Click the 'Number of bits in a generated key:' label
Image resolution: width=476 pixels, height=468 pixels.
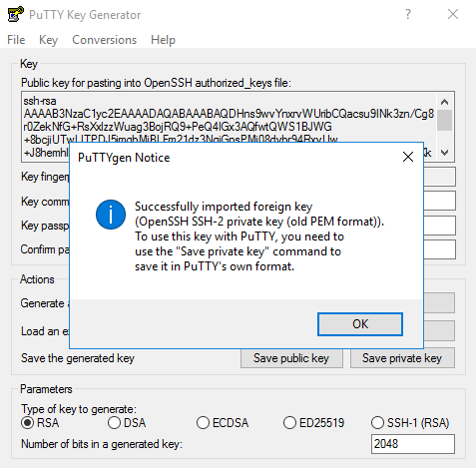[102, 444]
